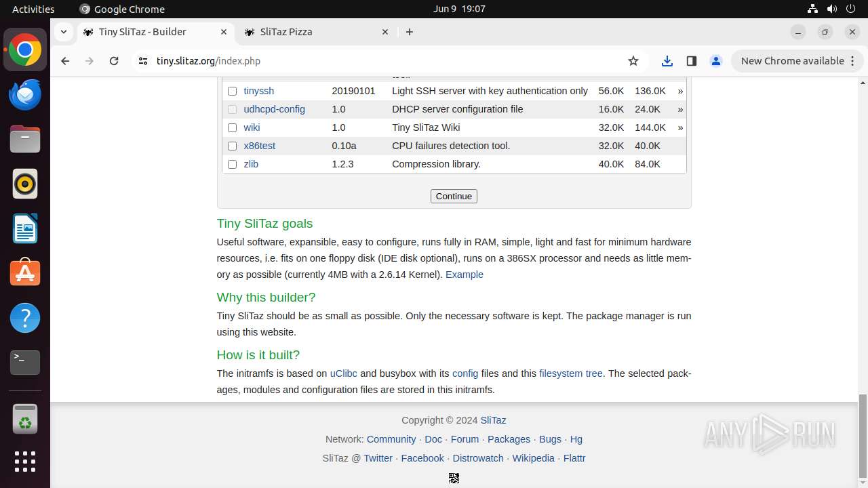
Task: Launch Terminal from the dock
Action: point(25,363)
